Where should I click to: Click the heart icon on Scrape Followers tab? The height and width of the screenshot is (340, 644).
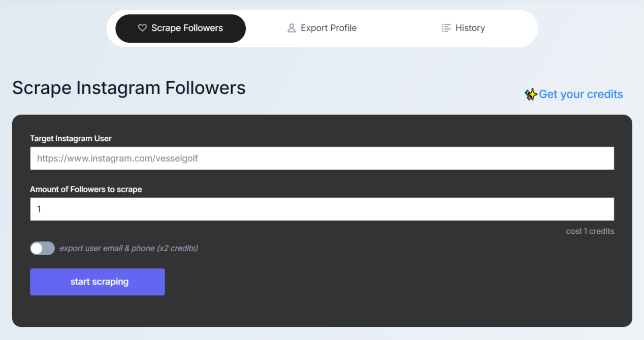coord(142,28)
